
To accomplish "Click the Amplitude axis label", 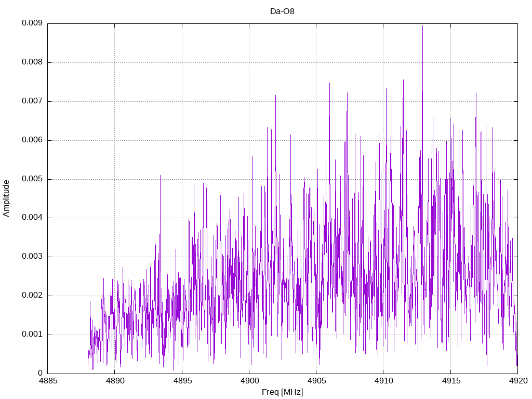I will coord(6,198).
